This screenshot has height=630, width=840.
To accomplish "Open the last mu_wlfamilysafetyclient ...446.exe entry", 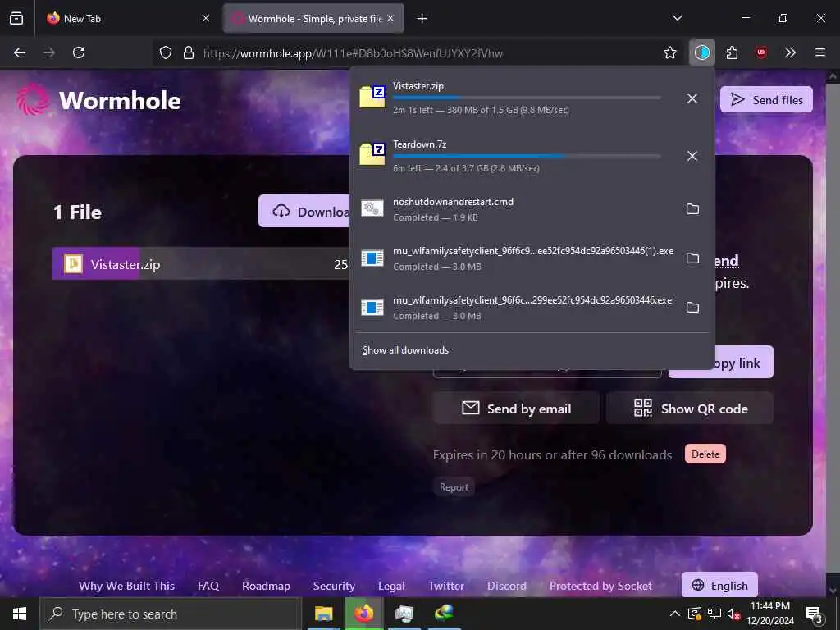I will click(x=514, y=308).
